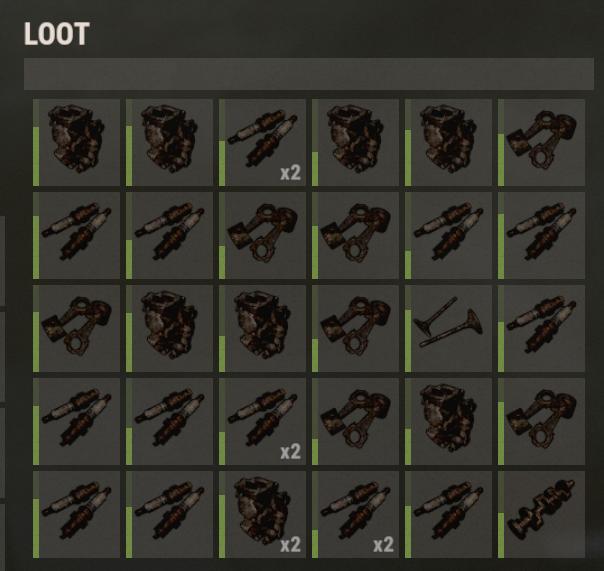Viewport: 604px width, 571px height.
Task: Select the engine valves item
Action: [448, 329]
